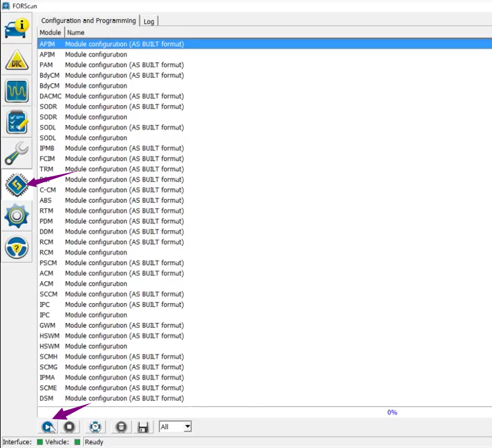Select the Configuration and Programming tab
The width and height of the screenshot is (492, 448).
88,21
